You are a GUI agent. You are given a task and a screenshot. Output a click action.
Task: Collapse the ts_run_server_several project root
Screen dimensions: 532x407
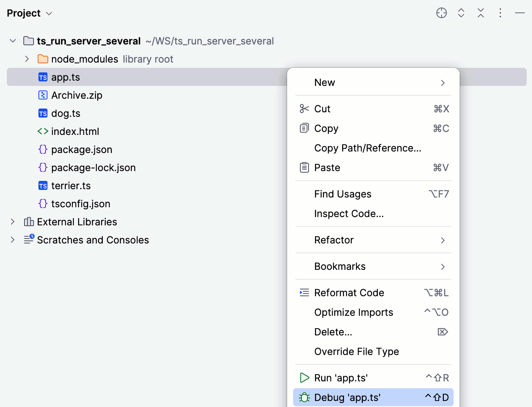(12, 41)
